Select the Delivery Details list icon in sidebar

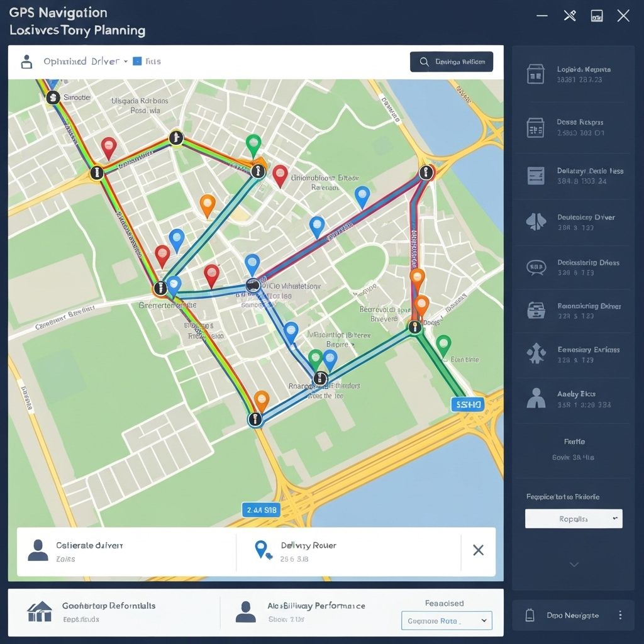tap(535, 175)
